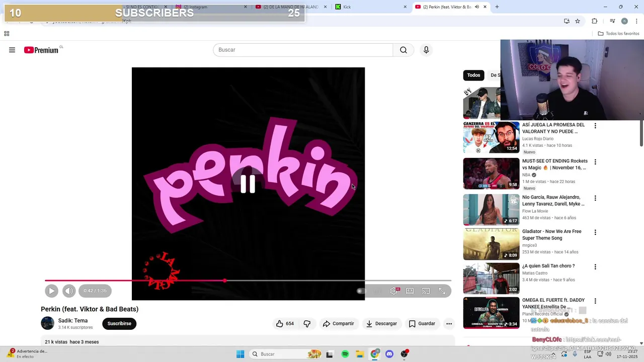Bookmark this page with the star icon
Screen dimensions: 644x362
578,21
